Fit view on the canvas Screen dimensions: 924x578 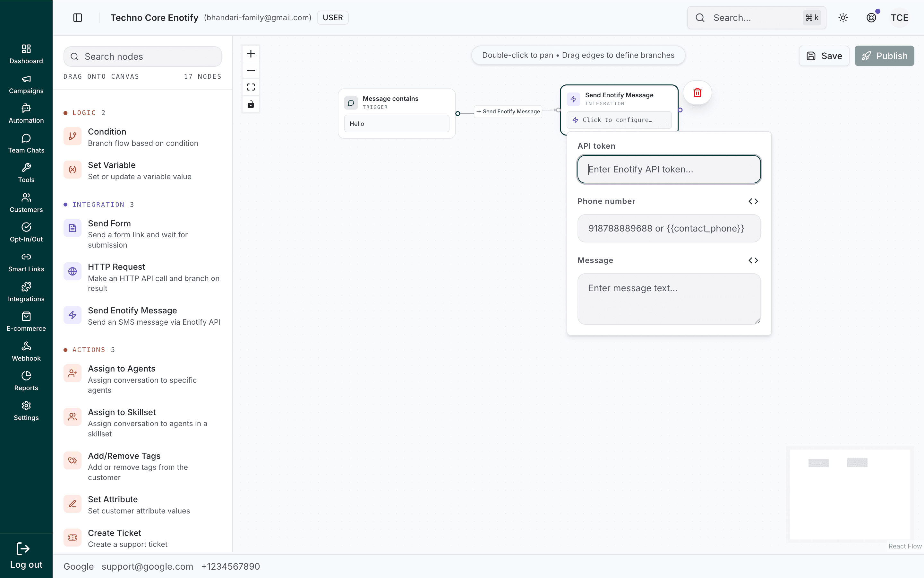pyautogui.click(x=251, y=87)
